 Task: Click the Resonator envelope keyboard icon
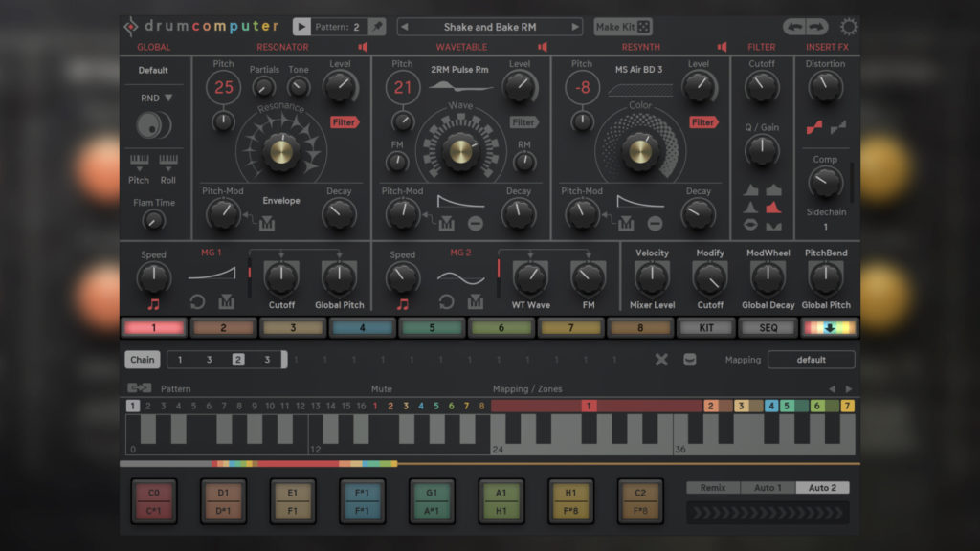click(x=267, y=223)
